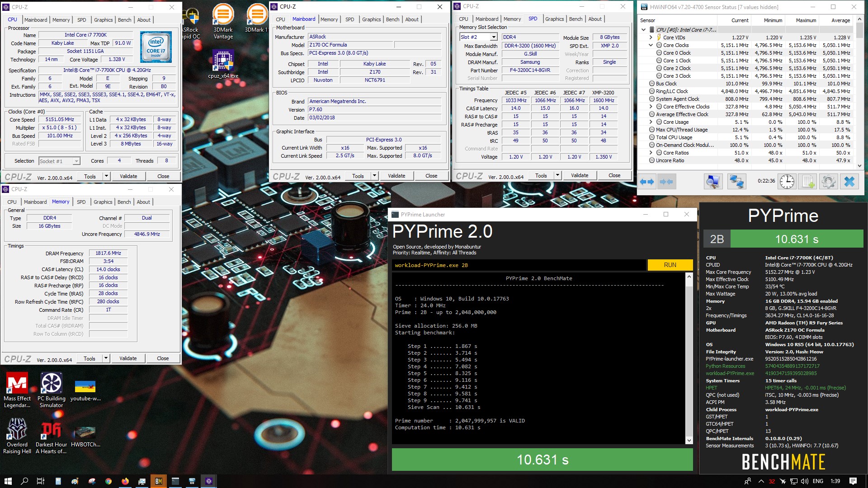
Task: Open Firefox from the taskbar
Action: (x=125, y=481)
